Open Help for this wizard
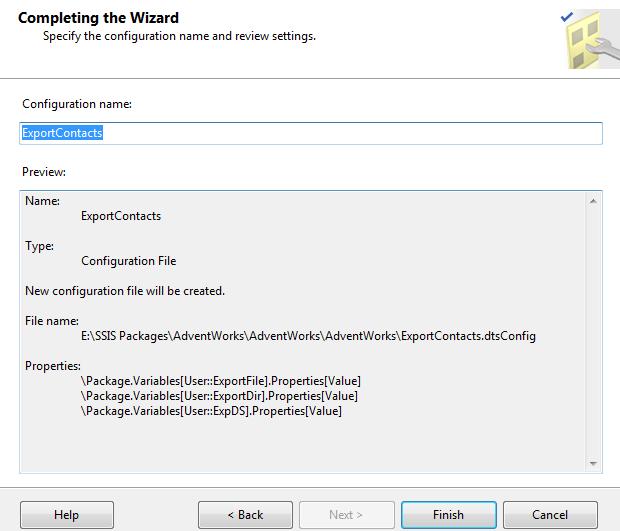Image resolution: width=620 pixels, height=531 pixels. click(x=66, y=515)
